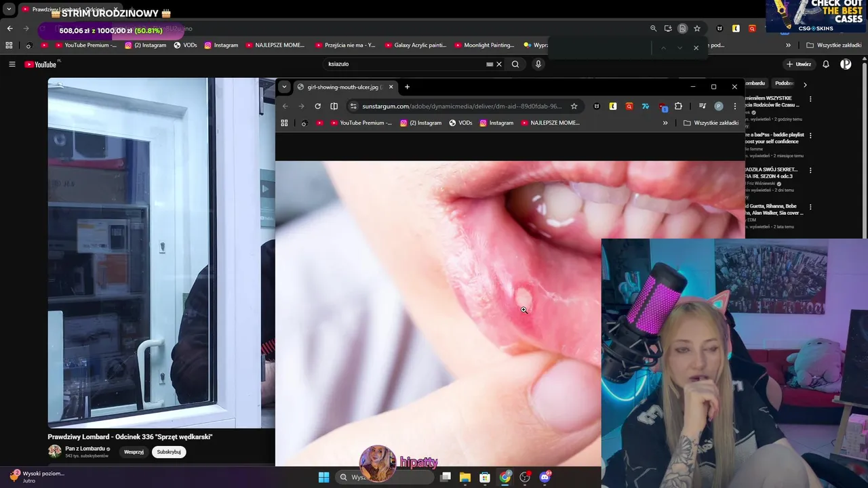Expand the tab search dropdown in front Chrome window
Screen dimensions: 868x488
tap(284, 87)
